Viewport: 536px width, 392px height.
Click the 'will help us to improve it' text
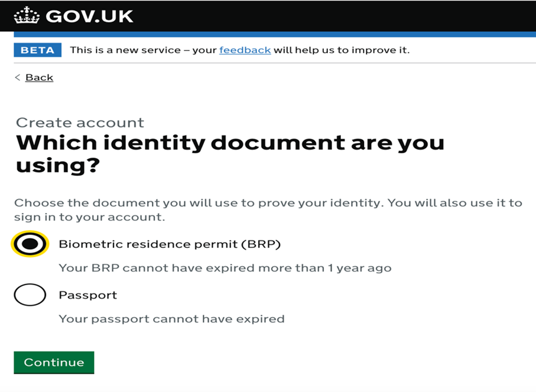(x=341, y=50)
